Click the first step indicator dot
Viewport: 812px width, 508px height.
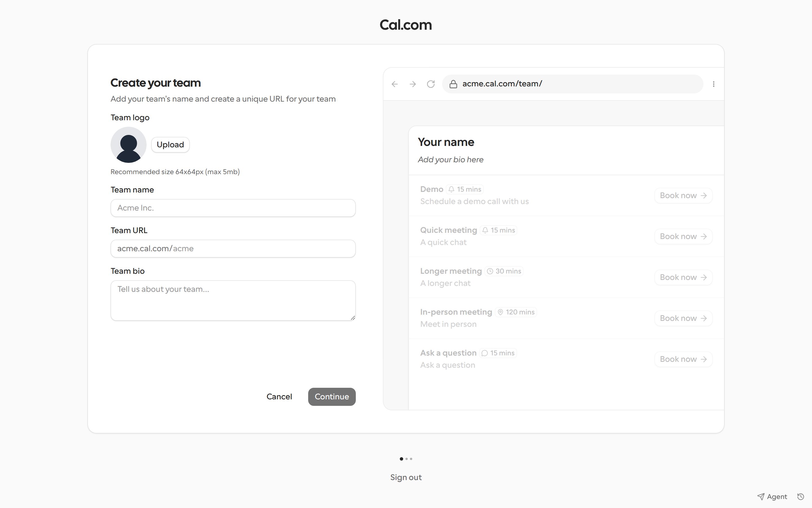click(x=401, y=459)
